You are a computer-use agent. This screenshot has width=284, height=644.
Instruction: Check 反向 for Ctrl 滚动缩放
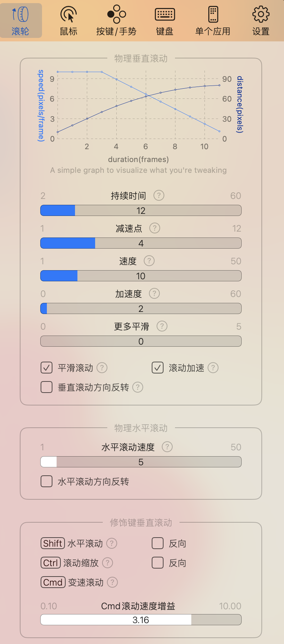click(158, 563)
